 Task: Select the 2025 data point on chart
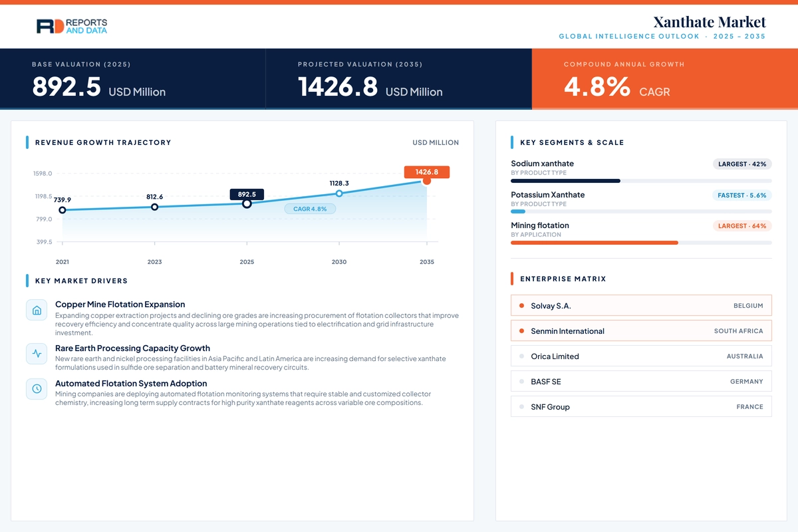247,203
